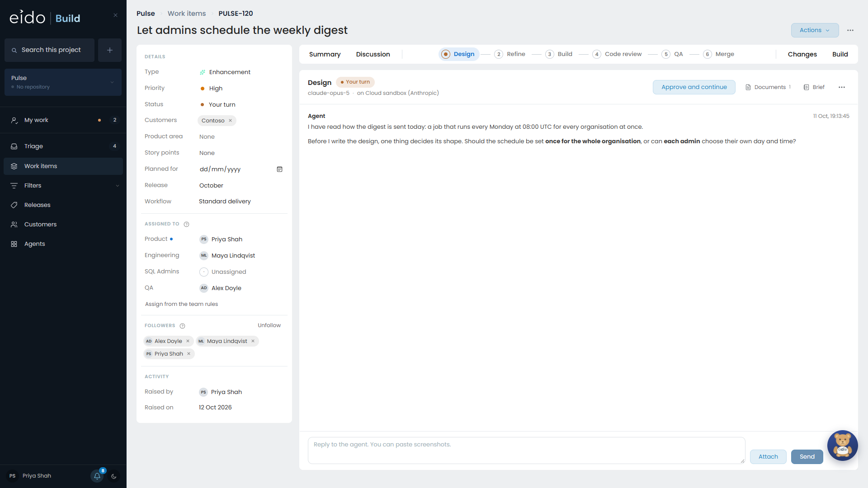Click Assign from the team rules

pyautogui.click(x=181, y=304)
